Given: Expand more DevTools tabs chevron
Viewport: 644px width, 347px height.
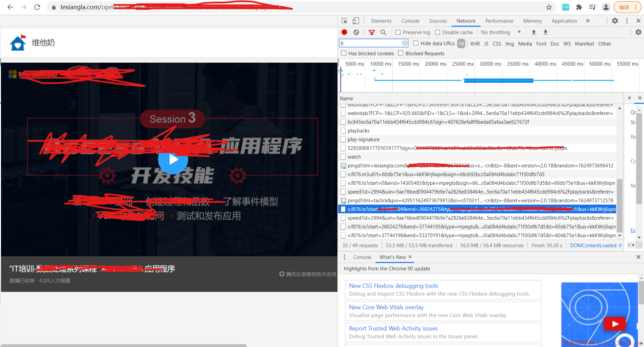Looking at the screenshot, I should point(588,21).
